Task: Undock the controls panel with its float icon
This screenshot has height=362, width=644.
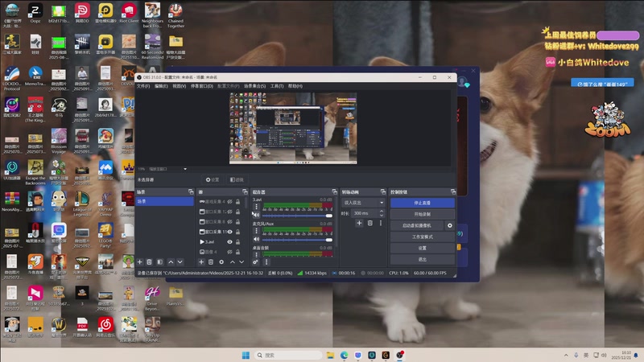Action: click(453, 191)
